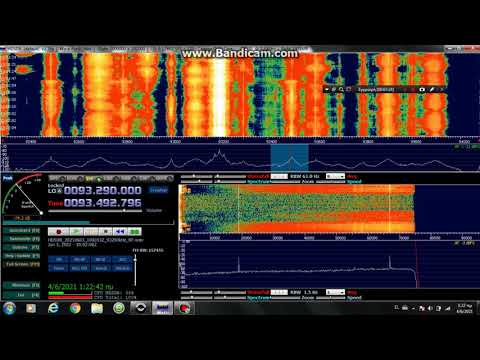Click the pencil icon in floating toolbar
Viewport: 480px width, 360px height.
click(432, 89)
